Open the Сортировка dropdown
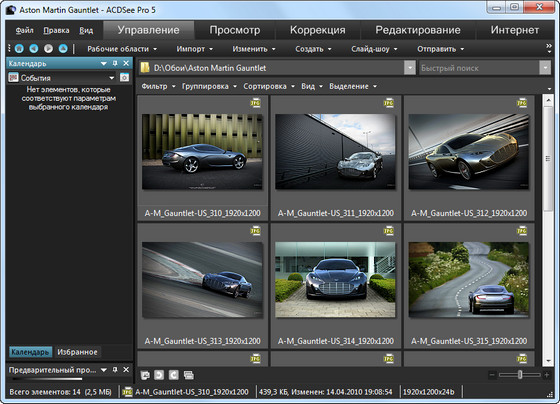Viewport: 560px width, 404px height. tap(269, 86)
